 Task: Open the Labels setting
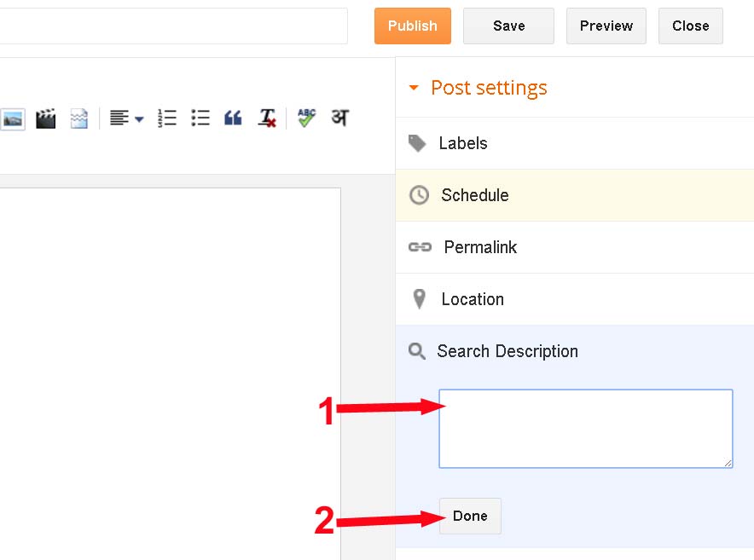point(462,143)
